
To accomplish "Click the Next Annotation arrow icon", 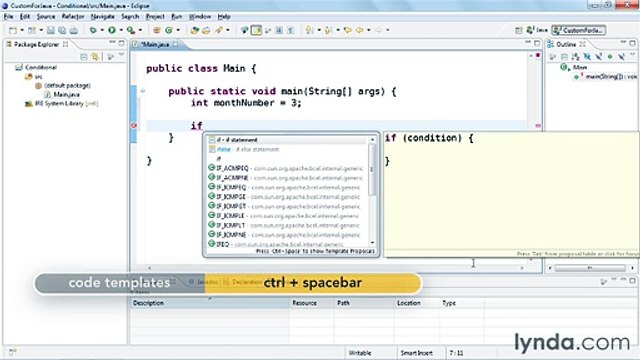I will pos(309,30).
